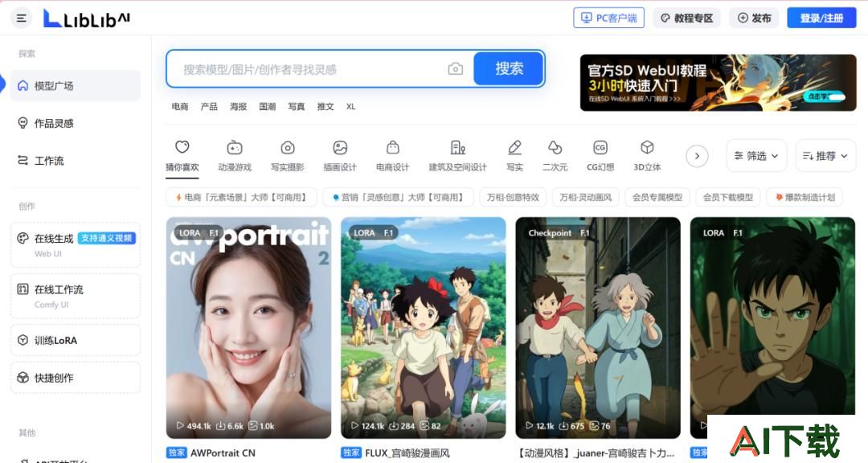The image size is (868, 463).
Task: Click the 搜索 search button
Action: (509, 68)
